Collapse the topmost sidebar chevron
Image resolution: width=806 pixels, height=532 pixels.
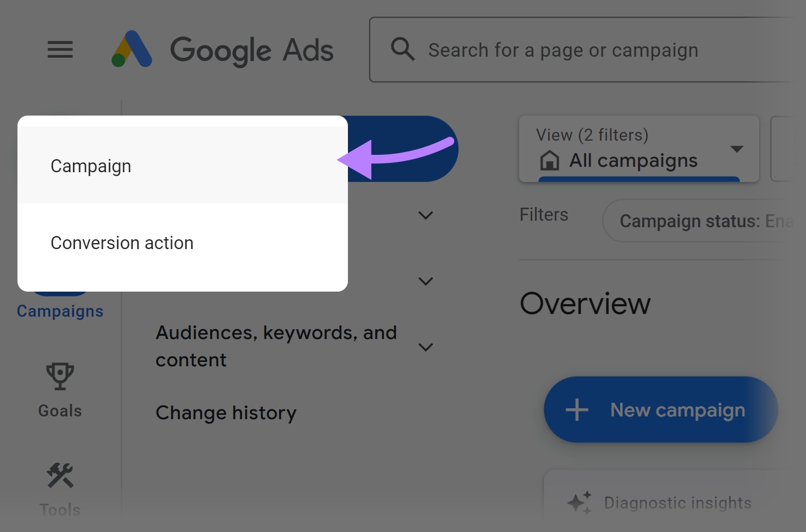tap(426, 215)
